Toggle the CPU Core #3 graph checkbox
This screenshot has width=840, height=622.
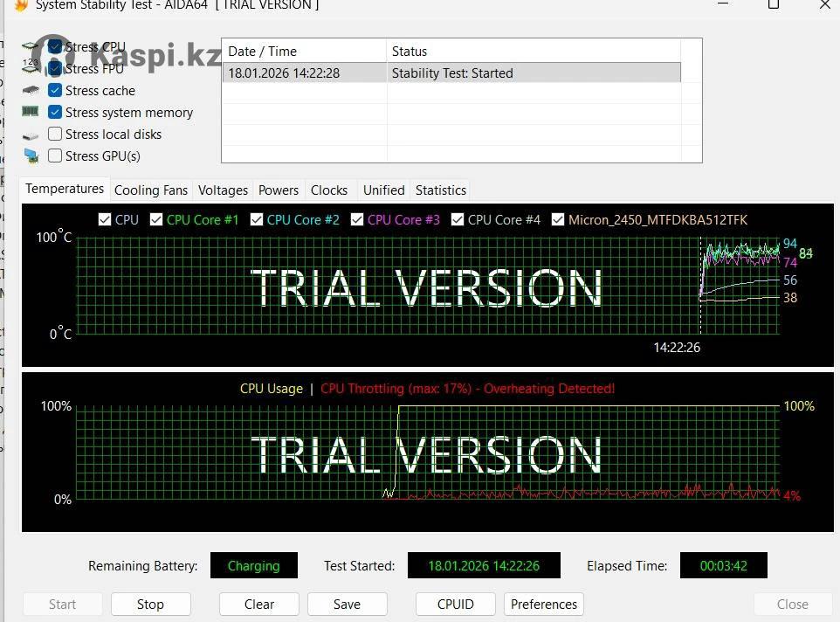pos(357,220)
